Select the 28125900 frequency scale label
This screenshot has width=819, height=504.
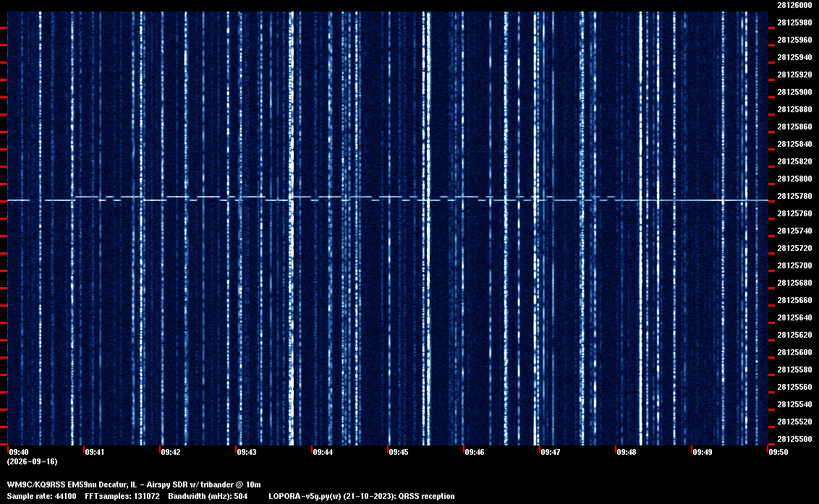[x=794, y=92]
